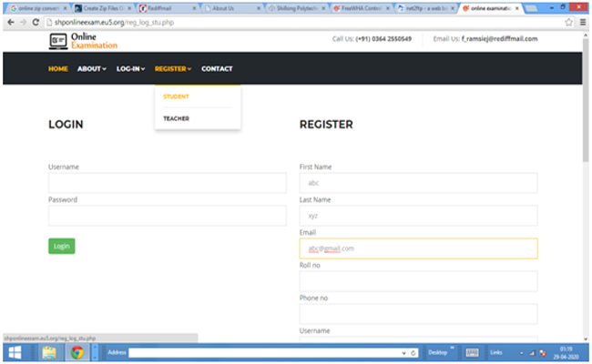Click the HOME navigation link

(57, 69)
